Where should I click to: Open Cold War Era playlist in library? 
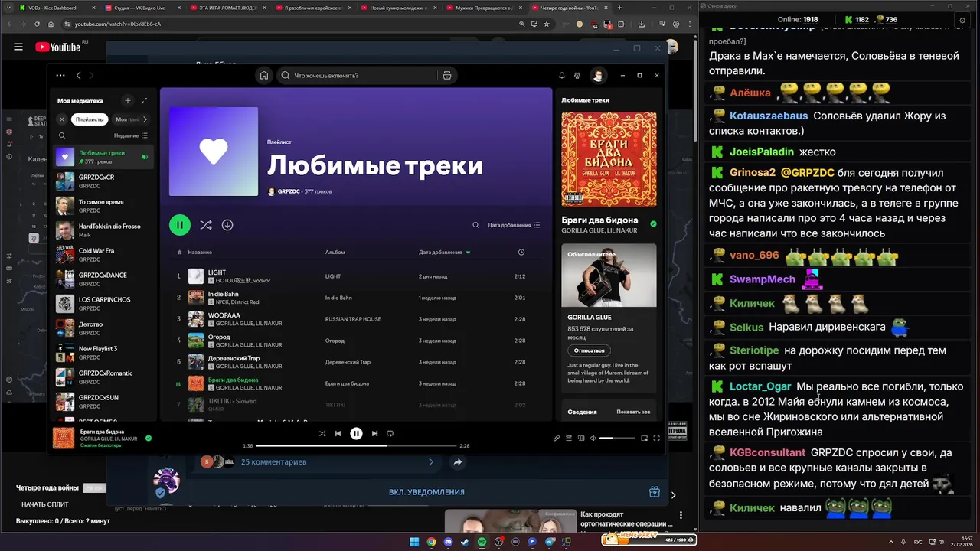103,254
